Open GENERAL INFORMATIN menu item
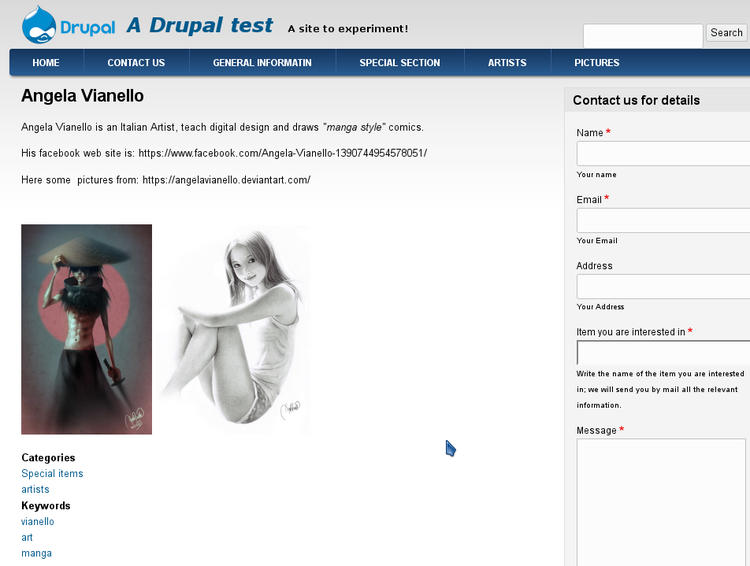The width and height of the screenshot is (750, 566). (262, 63)
